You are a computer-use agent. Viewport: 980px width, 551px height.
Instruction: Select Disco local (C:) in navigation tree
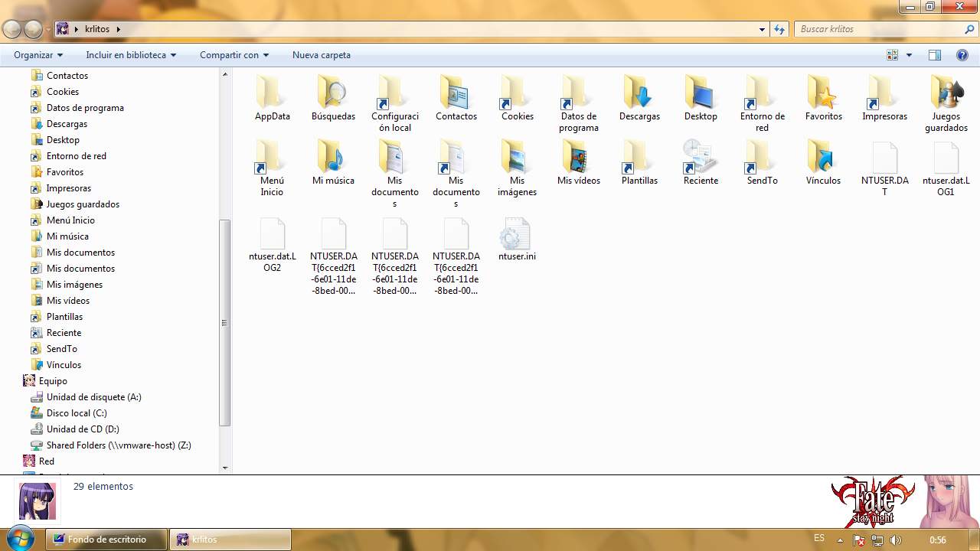pyautogui.click(x=77, y=413)
